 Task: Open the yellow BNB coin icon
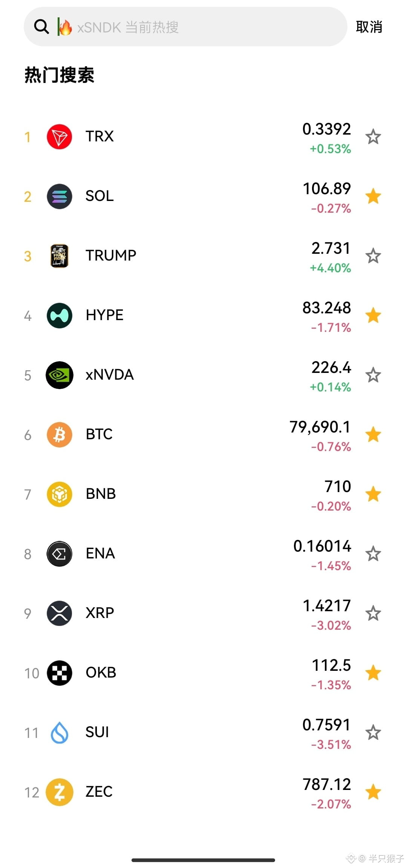(x=60, y=494)
